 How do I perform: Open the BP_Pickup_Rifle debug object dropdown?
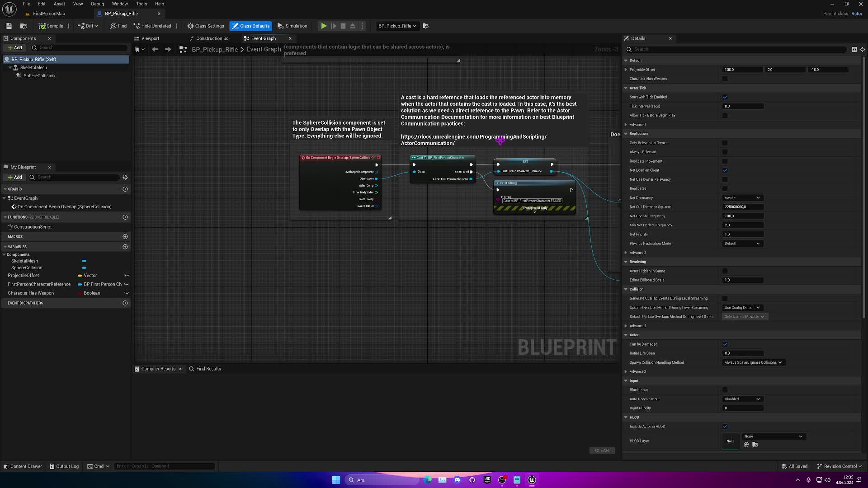click(397, 26)
